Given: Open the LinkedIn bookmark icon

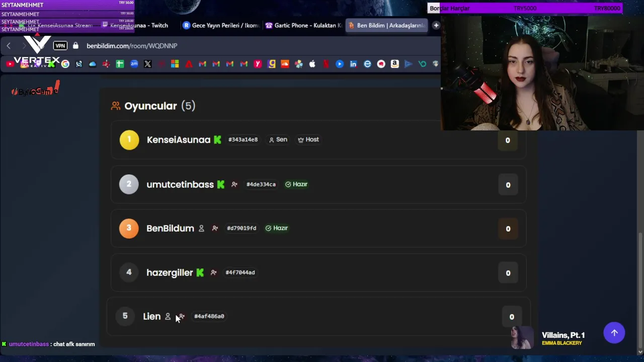Looking at the screenshot, I should (x=353, y=64).
